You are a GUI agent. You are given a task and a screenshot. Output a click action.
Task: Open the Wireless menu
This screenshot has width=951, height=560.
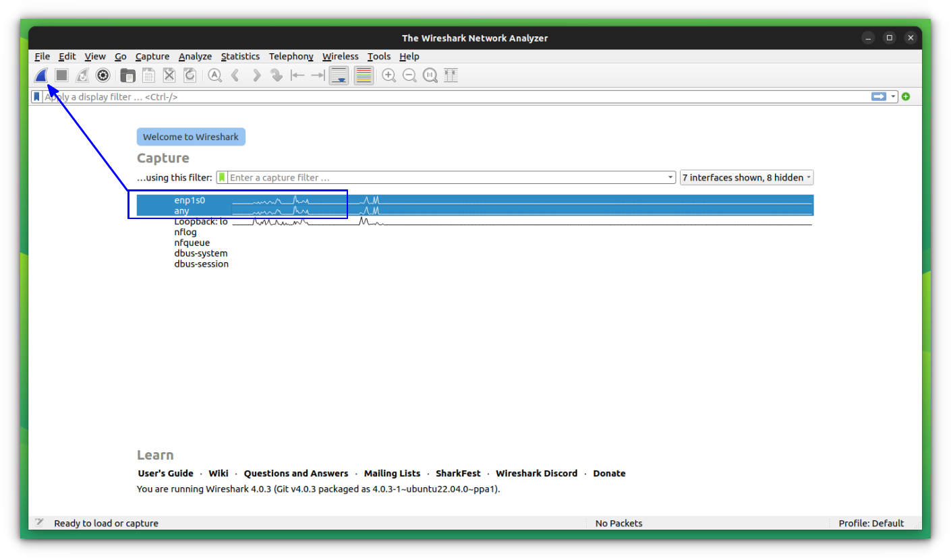point(341,57)
